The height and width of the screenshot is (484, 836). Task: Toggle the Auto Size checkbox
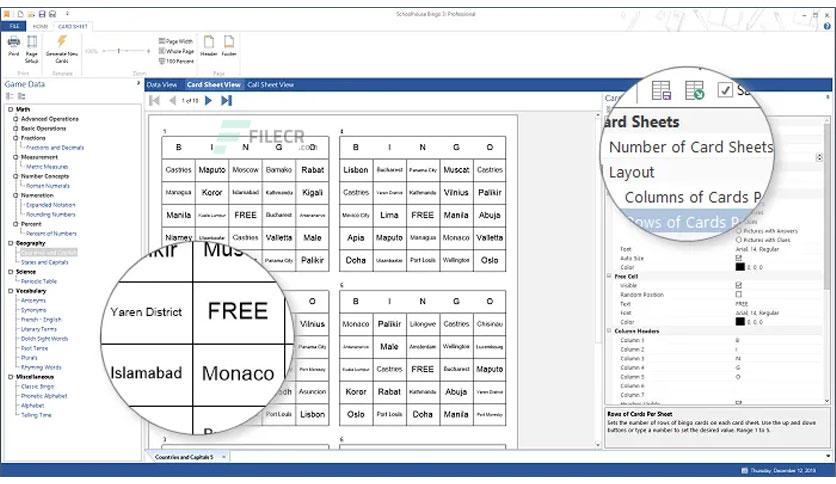tap(738, 258)
